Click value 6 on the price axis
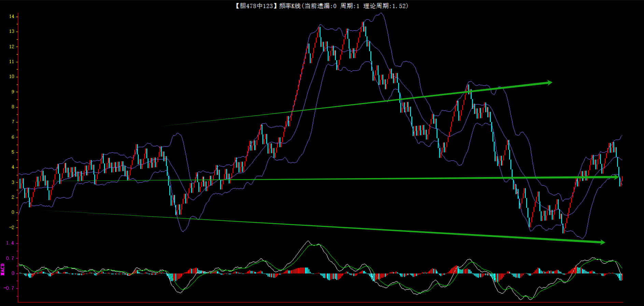 (x=13, y=137)
